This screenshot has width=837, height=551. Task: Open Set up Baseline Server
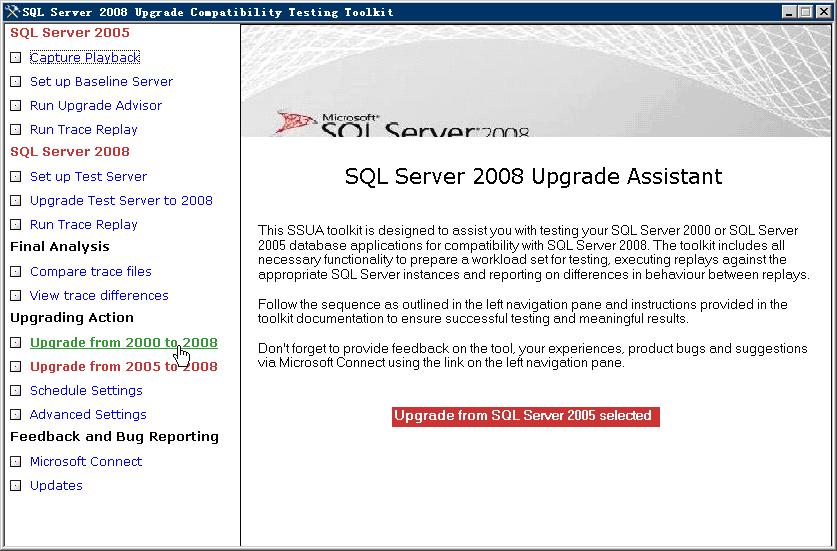pyautogui.click(x=101, y=82)
